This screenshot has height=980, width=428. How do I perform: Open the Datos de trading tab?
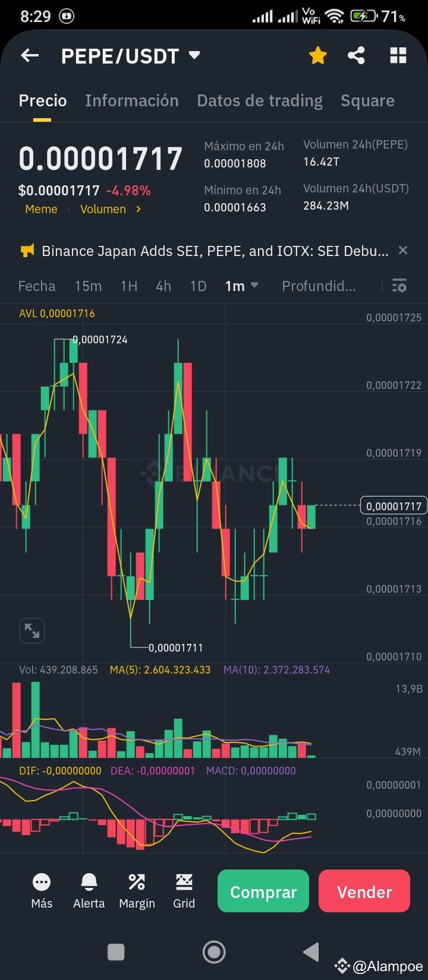[260, 101]
